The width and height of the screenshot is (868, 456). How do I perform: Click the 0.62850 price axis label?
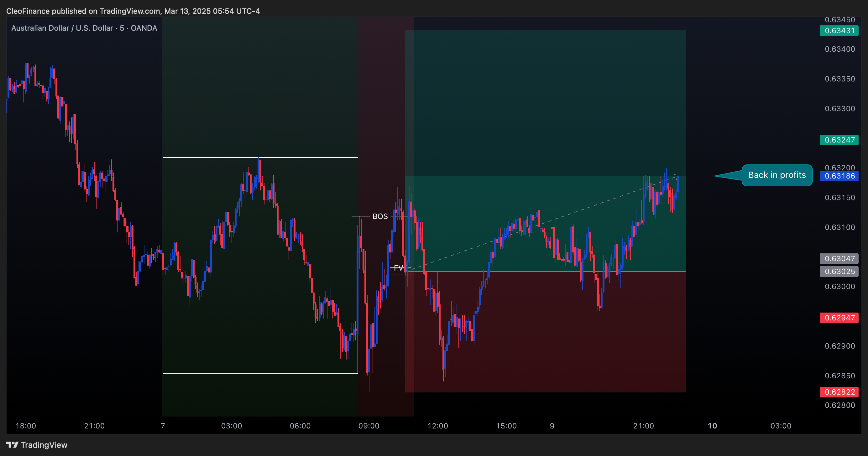(840, 376)
